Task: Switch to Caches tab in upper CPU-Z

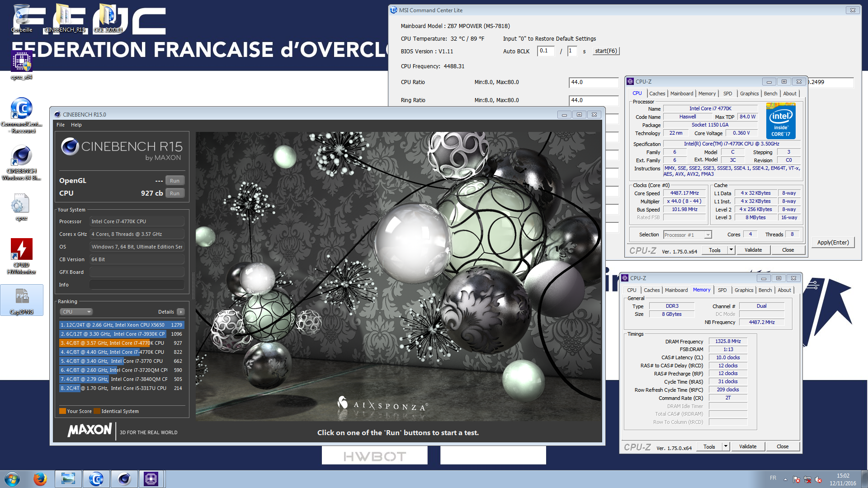Action: click(x=657, y=94)
